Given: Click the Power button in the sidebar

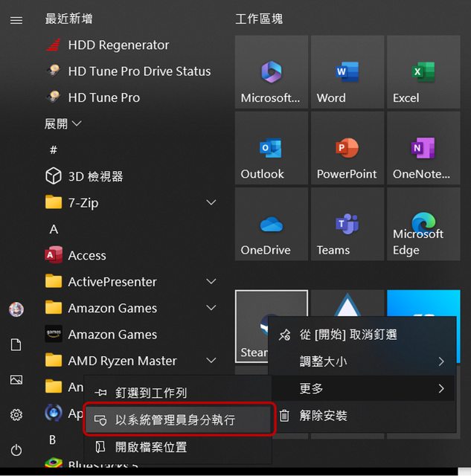Looking at the screenshot, I should [16, 450].
